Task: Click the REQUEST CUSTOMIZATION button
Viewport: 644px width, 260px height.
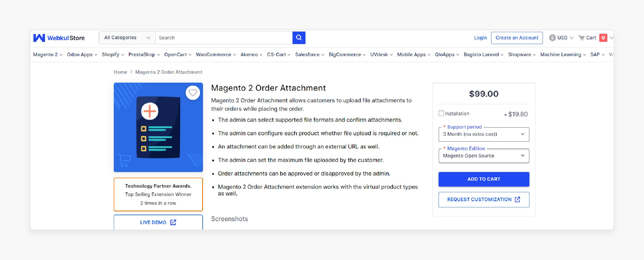Action: (x=484, y=200)
